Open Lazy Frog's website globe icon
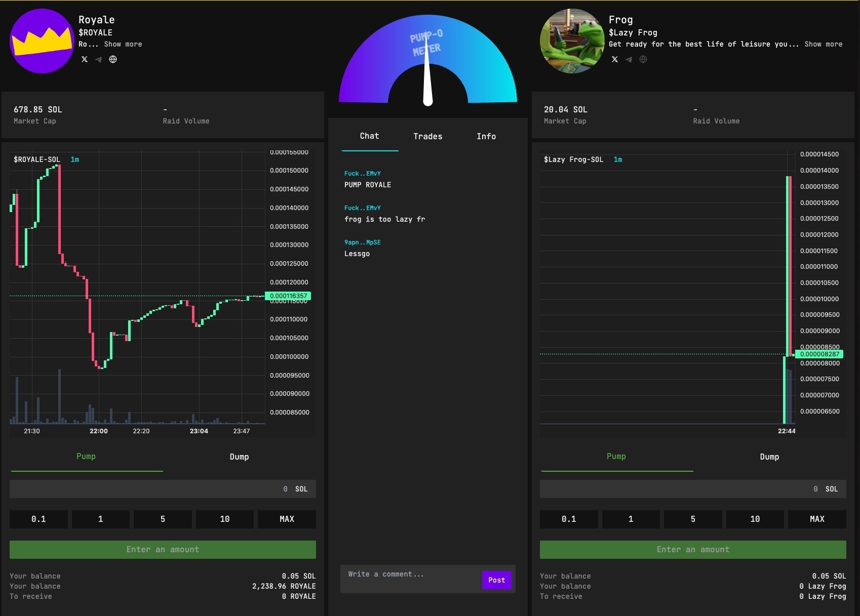This screenshot has height=616, width=860. (x=643, y=59)
